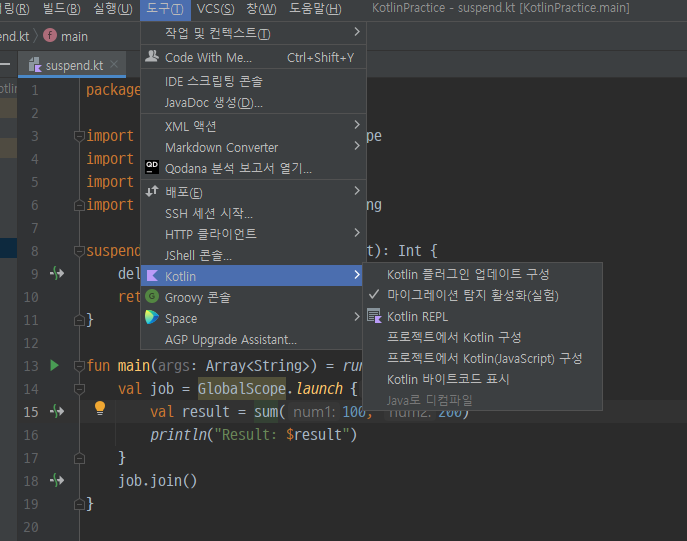Choose JavaDoc 생성(D)... entry

[253, 103]
